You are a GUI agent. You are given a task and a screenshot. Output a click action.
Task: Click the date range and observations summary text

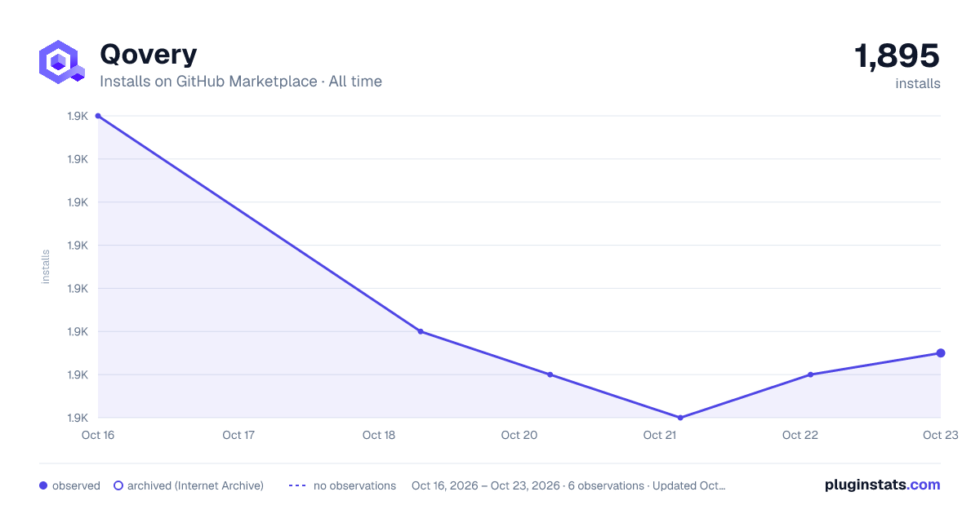click(x=568, y=485)
